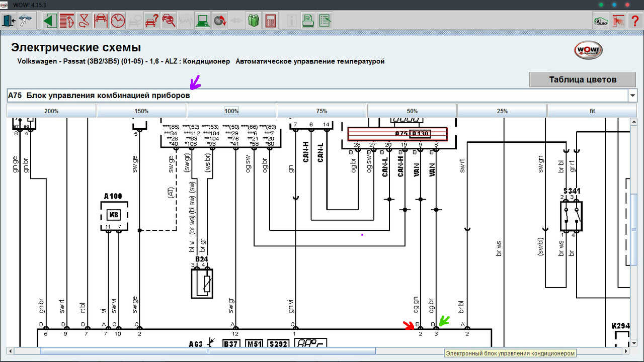Open the red clock repair times icon
The image size is (644, 362).
coord(118,21)
